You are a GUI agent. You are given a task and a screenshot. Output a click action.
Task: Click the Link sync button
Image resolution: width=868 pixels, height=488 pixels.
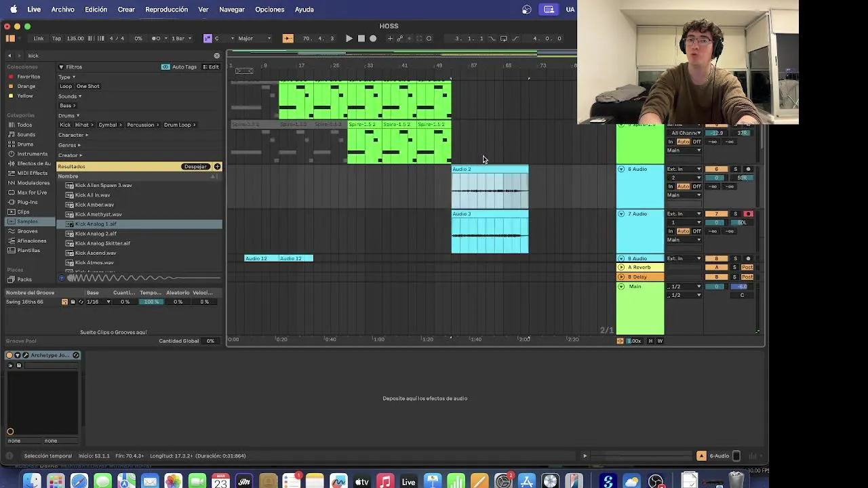click(39, 39)
